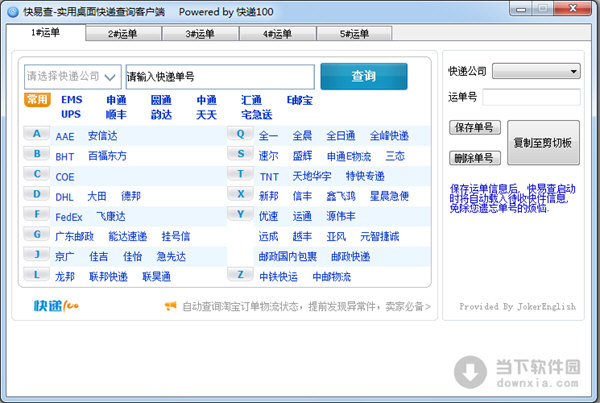Click the letter S index badge

tap(240, 153)
